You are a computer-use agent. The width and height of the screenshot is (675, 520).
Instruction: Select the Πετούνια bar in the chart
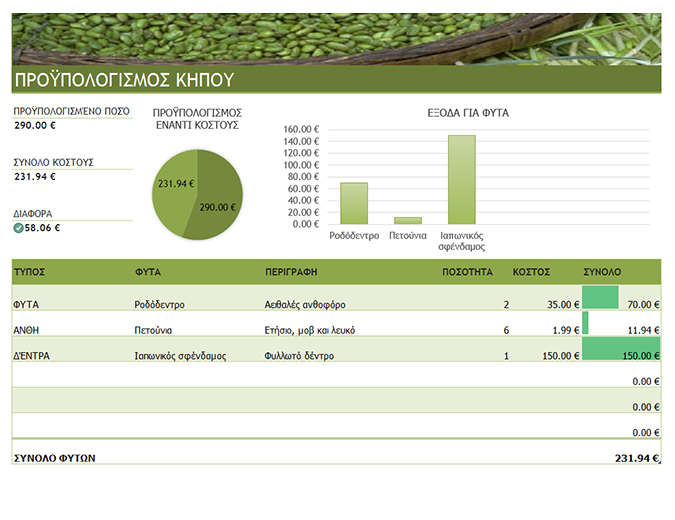point(408,220)
